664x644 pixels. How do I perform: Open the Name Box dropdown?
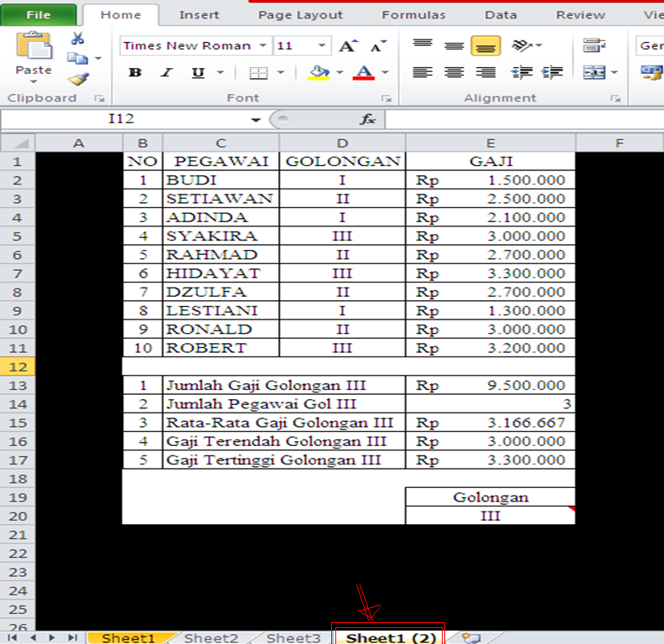coord(256,120)
